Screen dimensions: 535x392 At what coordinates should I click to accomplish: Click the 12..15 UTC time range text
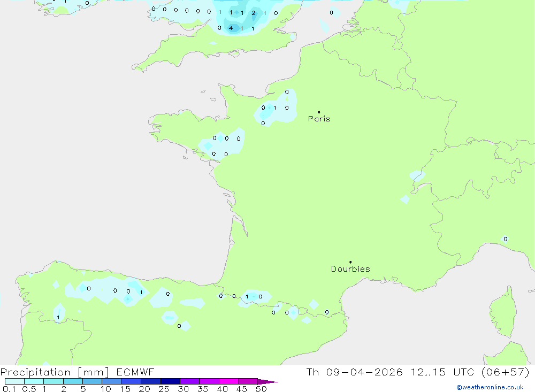tap(442, 372)
